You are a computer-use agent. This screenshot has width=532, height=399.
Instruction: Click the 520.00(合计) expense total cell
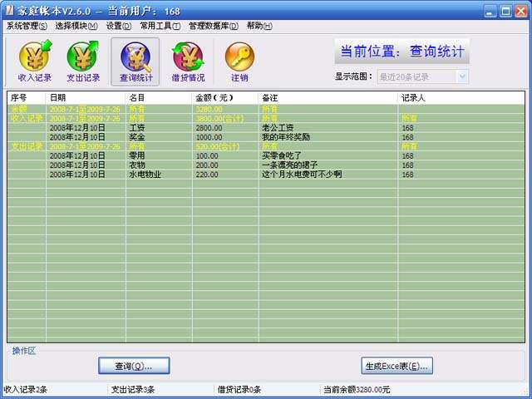tap(218, 146)
